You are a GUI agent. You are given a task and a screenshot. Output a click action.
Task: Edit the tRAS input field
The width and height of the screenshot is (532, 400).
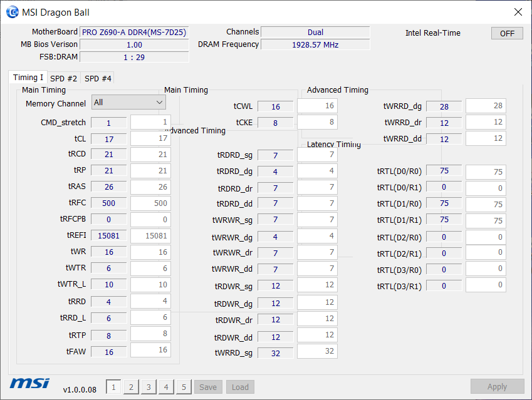click(x=150, y=187)
